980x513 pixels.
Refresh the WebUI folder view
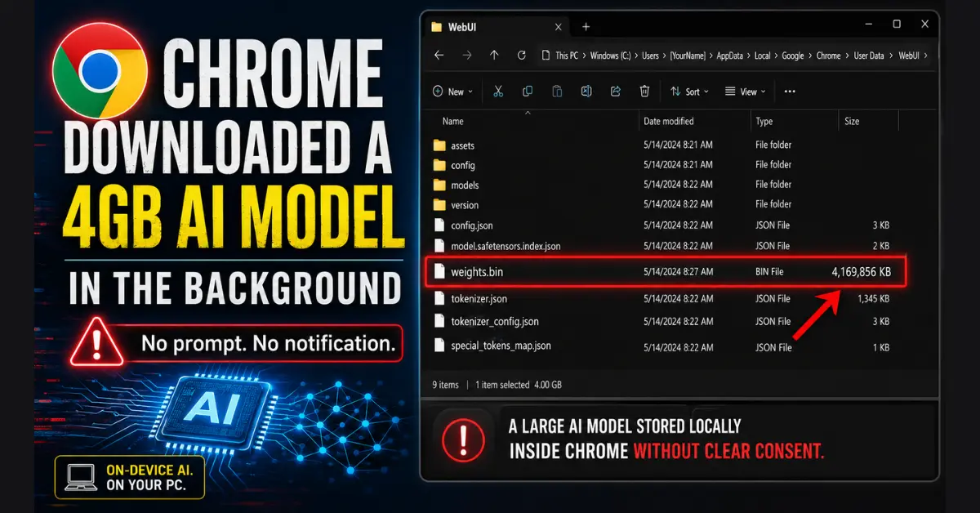click(x=521, y=56)
